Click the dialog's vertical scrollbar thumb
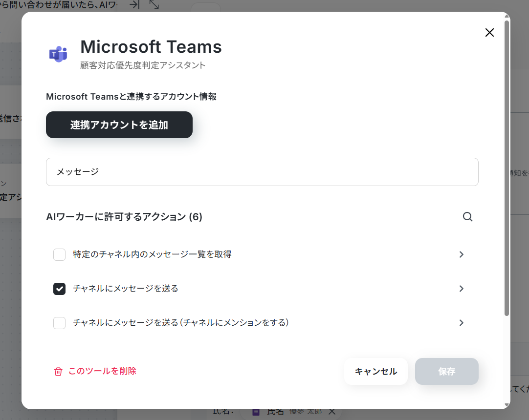The width and height of the screenshot is (529, 420). (507, 168)
